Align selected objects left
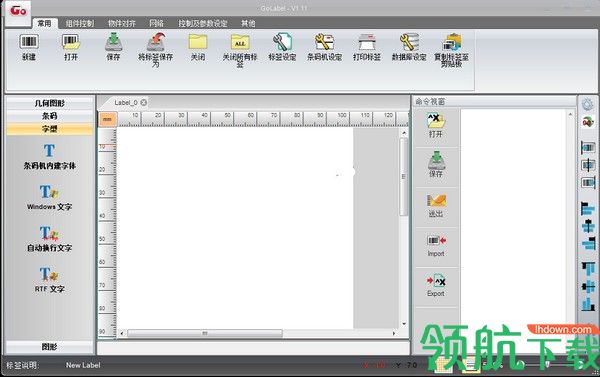The height and width of the screenshot is (377, 600). pyautogui.click(x=588, y=209)
